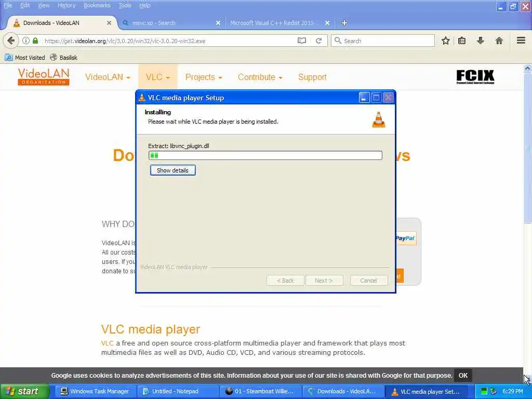Switch to Windows Task Manager in taskbar

point(96,391)
